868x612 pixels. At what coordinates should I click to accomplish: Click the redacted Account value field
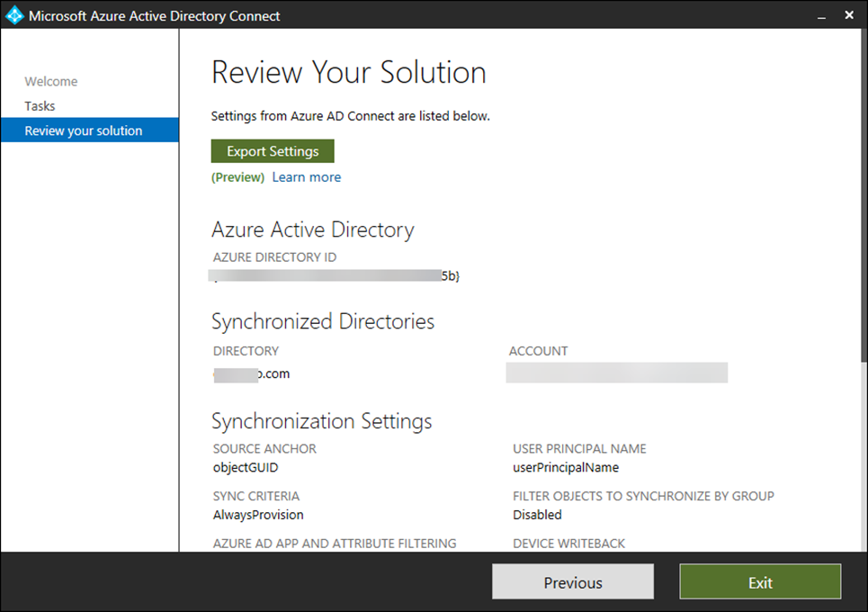(616, 373)
